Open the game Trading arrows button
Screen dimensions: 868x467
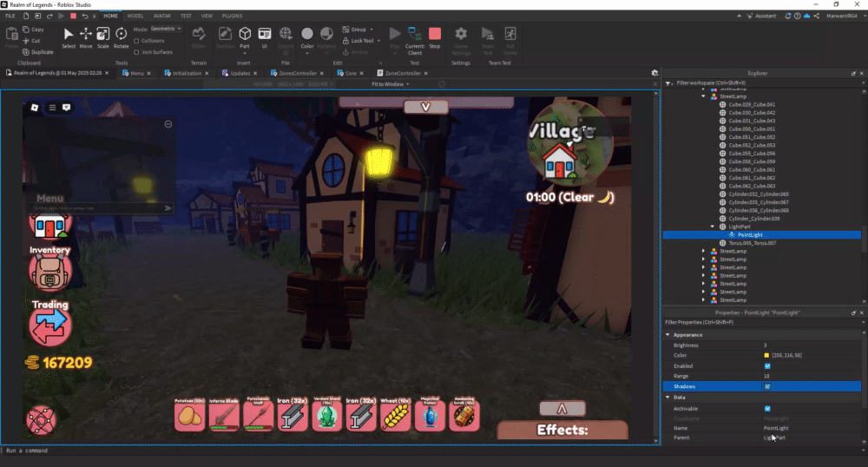click(49, 326)
